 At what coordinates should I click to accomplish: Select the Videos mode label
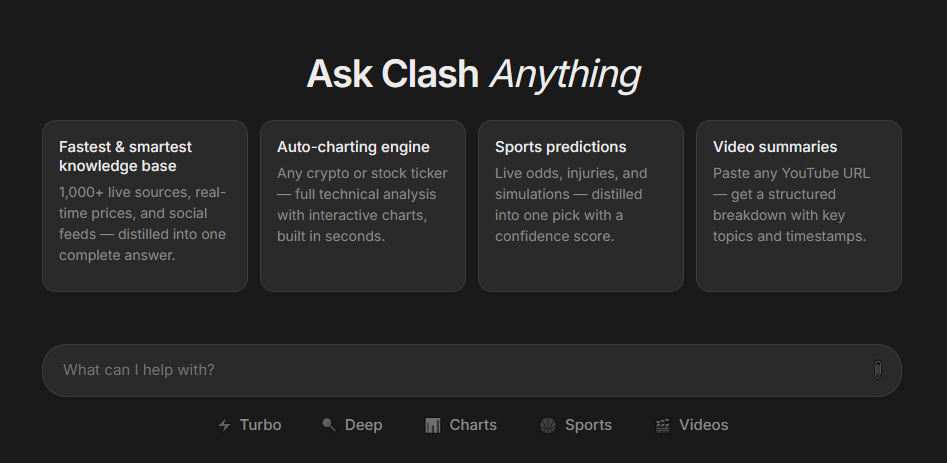tap(703, 425)
